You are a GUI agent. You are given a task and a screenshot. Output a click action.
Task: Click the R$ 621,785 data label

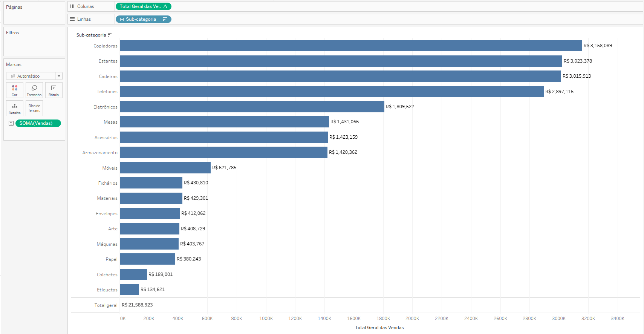click(224, 168)
